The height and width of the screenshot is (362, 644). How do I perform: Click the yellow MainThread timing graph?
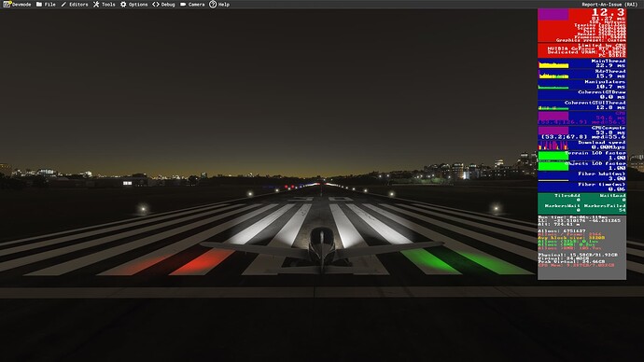[x=553, y=64]
